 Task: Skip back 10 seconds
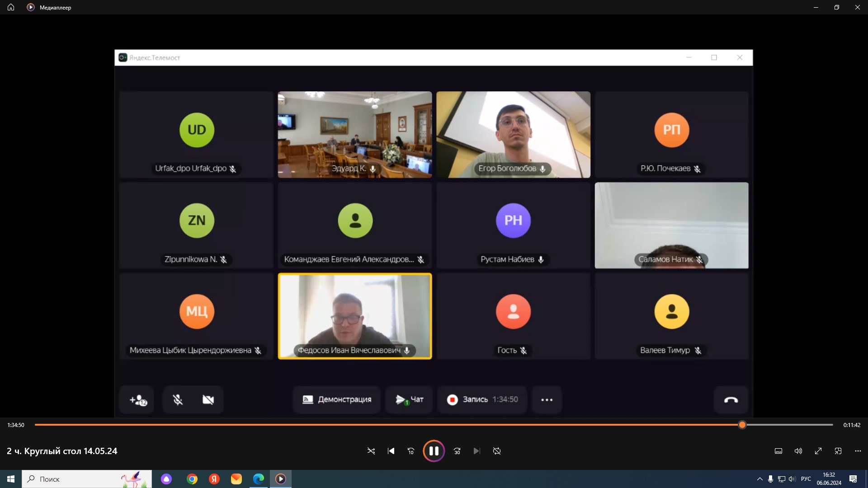(x=411, y=451)
